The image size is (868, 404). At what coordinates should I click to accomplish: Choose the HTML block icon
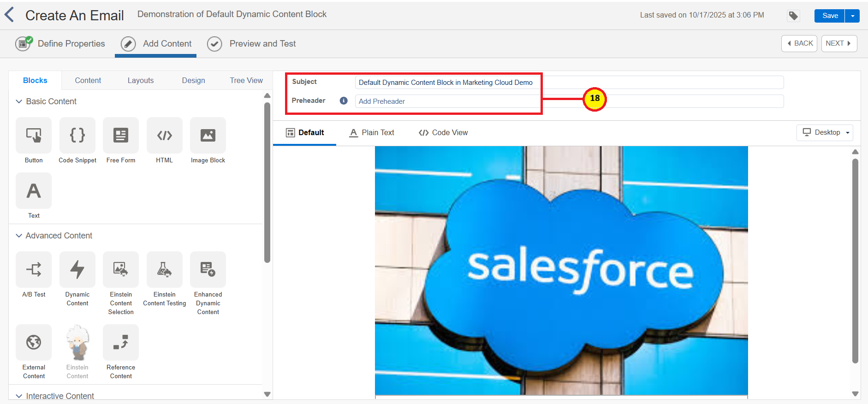164,135
